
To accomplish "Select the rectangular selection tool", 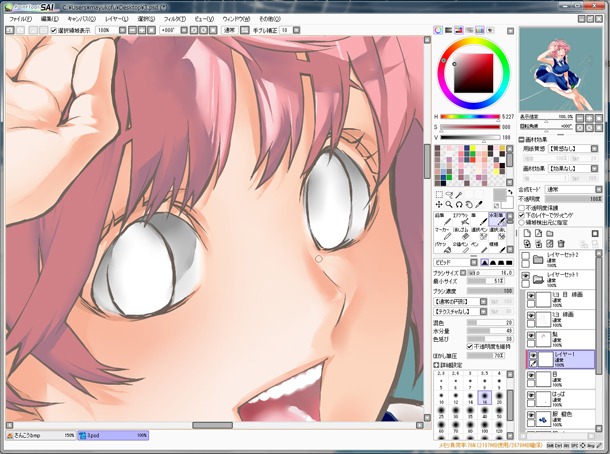I will [438, 193].
